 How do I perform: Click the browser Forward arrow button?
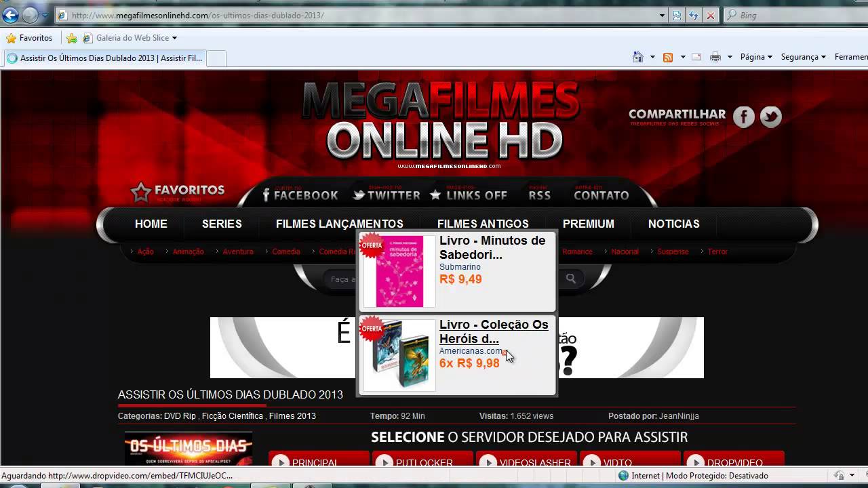pos(30,16)
